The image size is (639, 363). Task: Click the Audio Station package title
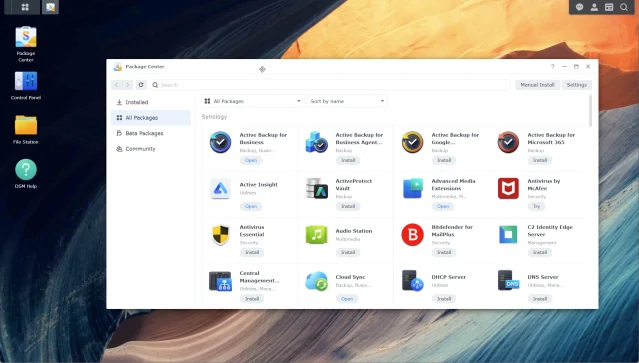tap(354, 231)
